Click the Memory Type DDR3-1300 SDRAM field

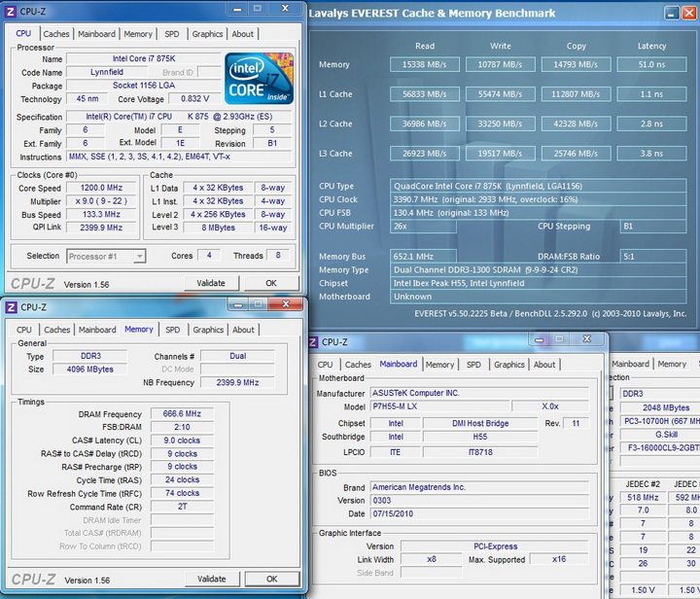coord(538,270)
